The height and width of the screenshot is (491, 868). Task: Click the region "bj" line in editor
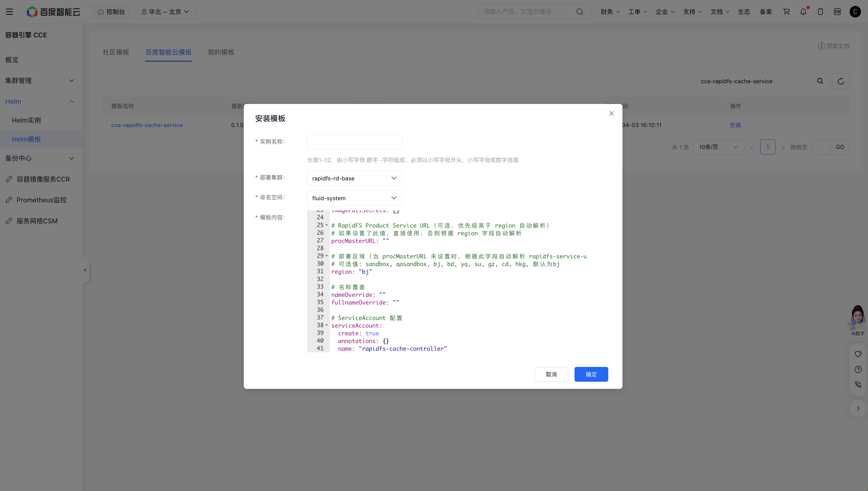click(x=351, y=272)
